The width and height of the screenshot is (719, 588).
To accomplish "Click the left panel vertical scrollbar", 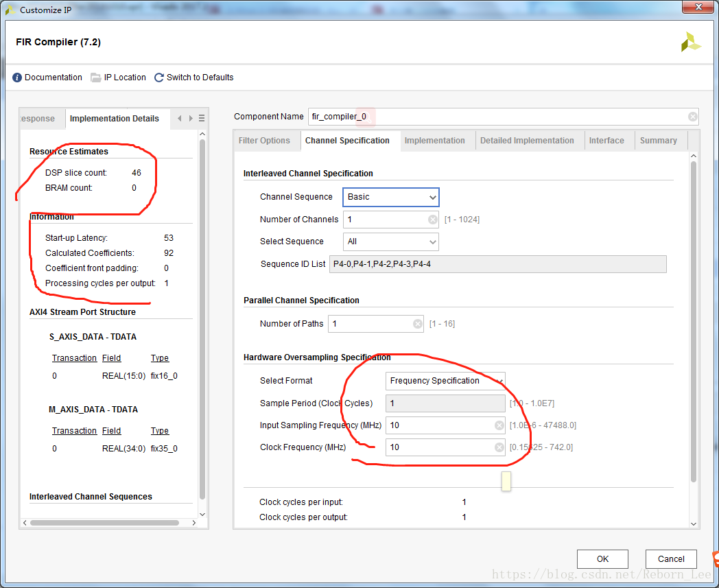I will pos(202,319).
